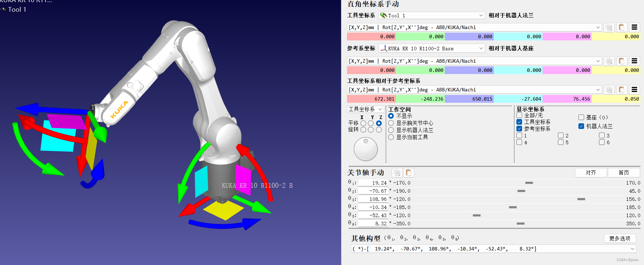Click the θ2 joint slider handle

coord(521,191)
